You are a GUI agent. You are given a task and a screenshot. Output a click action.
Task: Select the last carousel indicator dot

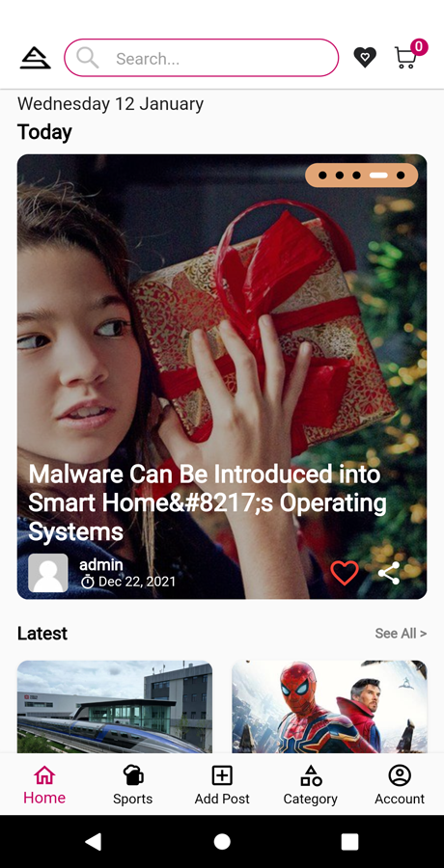pyautogui.click(x=401, y=176)
